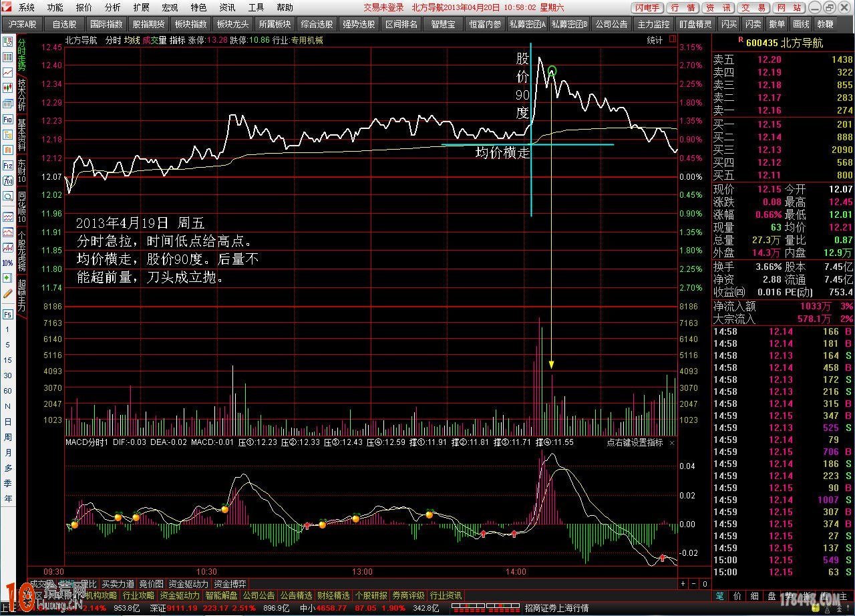This screenshot has width=855, height=616.
Task: Switch to the 资金博弈 indicator tab
Action: [x=230, y=584]
